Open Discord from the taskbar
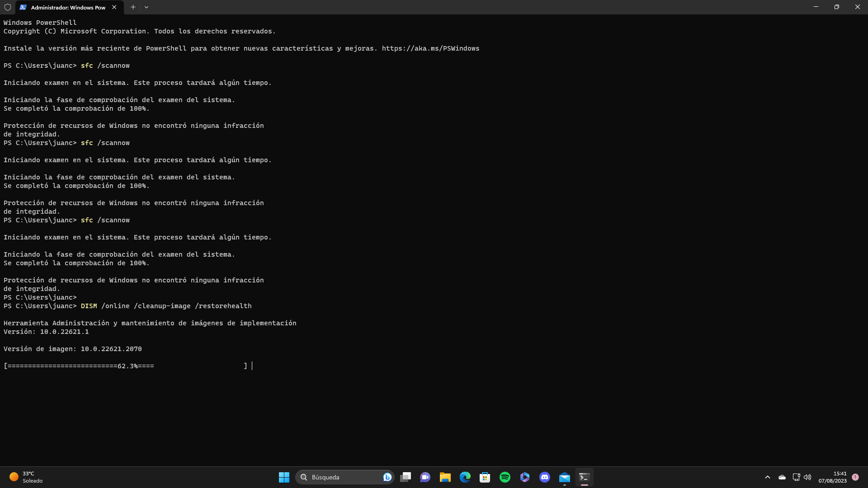Viewport: 868px width, 488px height. (x=545, y=477)
